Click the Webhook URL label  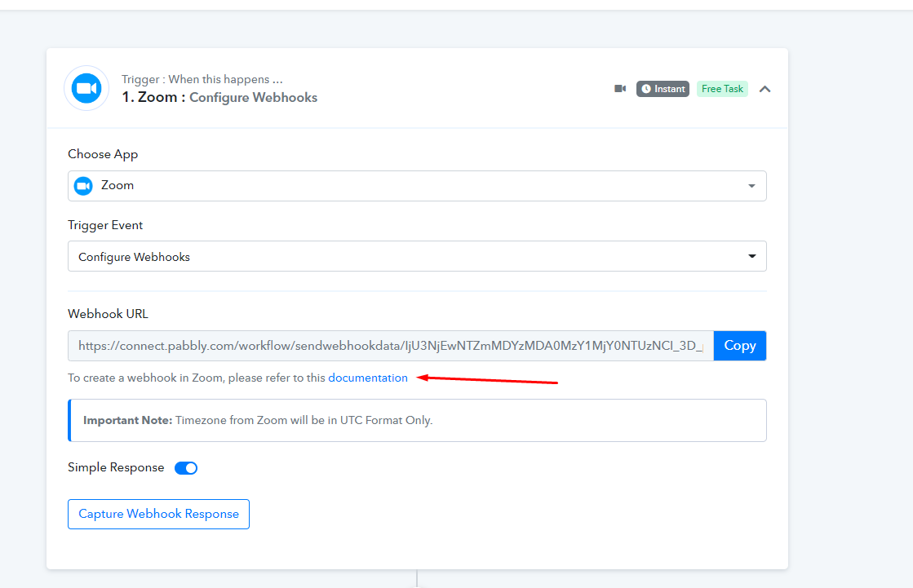click(x=109, y=314)
